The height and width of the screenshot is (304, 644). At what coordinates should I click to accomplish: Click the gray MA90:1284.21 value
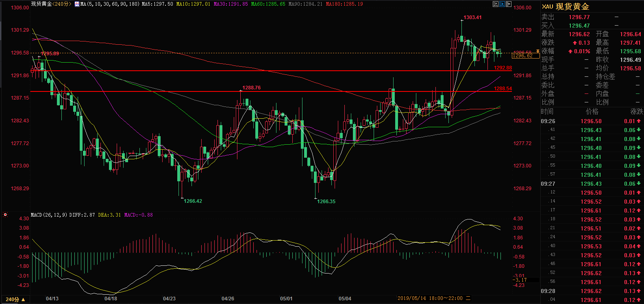point(305,4)
